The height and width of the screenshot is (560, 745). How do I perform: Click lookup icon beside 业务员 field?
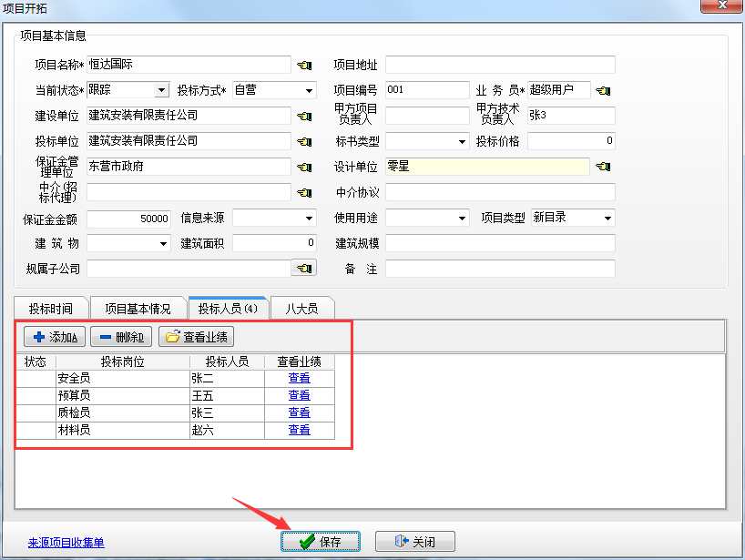click(x=603, y=90)
